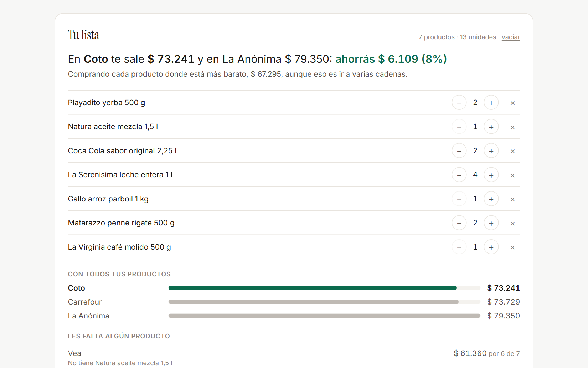588x368 pixels.
Task: Decrease Matarazzo penne rigate quantity
Action: pyautogui.click(x=459, y=223)
